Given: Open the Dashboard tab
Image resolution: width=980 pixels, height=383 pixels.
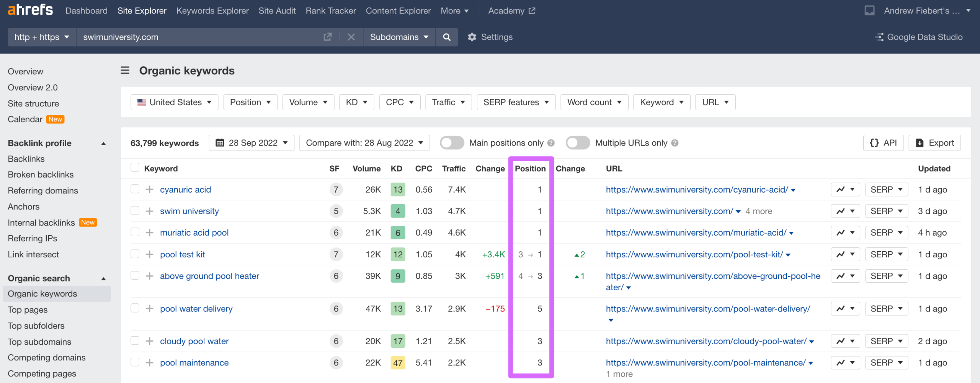Looking at the screenshot, I should 87,11.
